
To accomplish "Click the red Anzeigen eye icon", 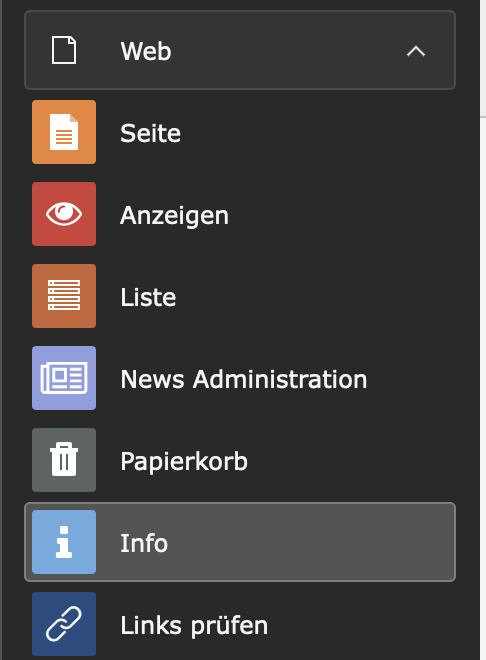I will 64,214.
